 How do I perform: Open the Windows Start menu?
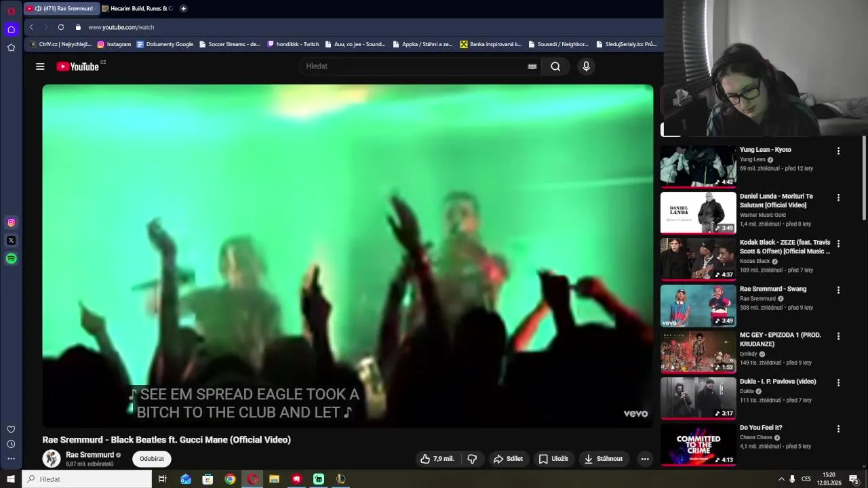click(11, 479)
